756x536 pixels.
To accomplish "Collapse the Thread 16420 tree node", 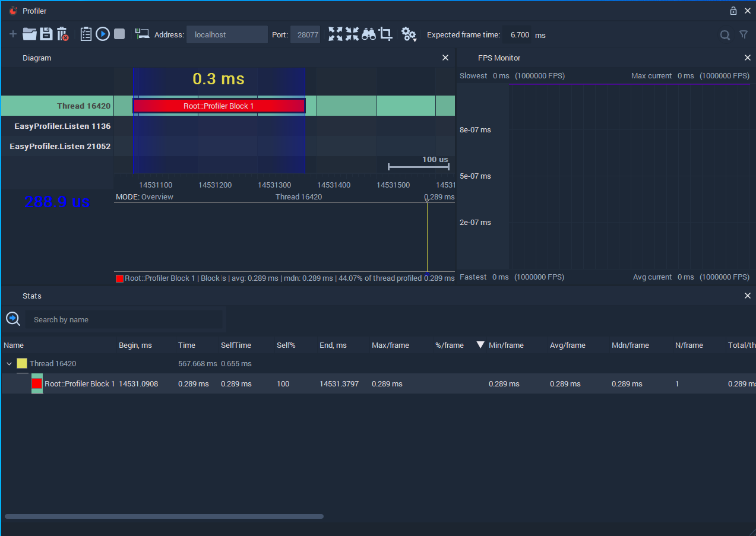I will 9,364.
